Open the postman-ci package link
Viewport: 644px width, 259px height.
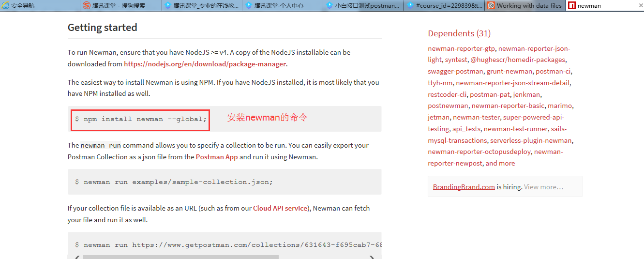553,71
